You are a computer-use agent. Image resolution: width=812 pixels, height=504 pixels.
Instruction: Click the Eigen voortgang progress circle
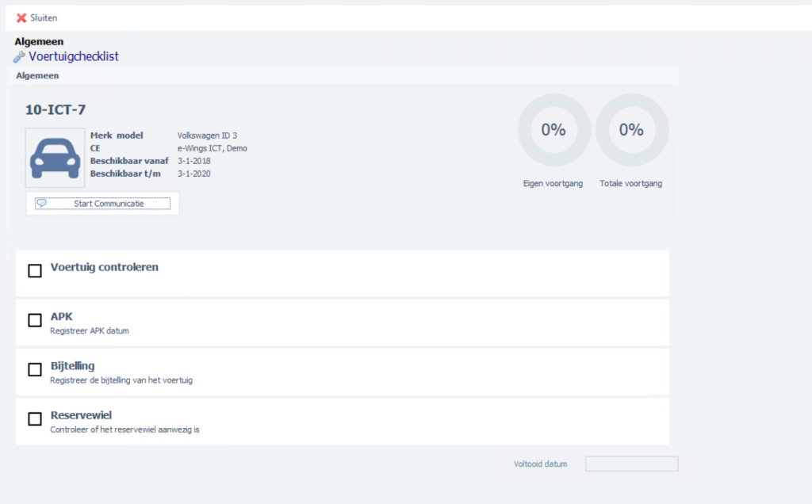click(553, 130)
